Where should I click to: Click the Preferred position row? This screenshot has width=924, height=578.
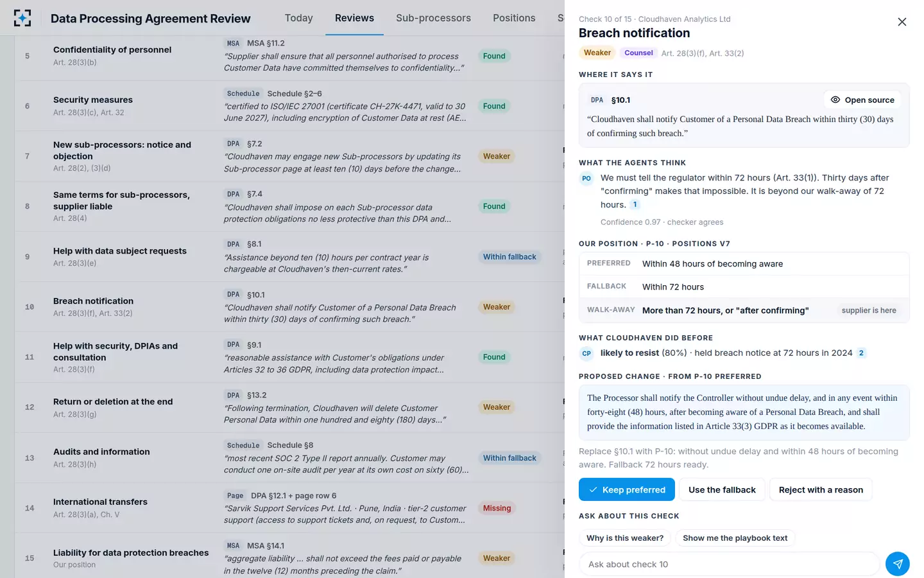[744, 264]
